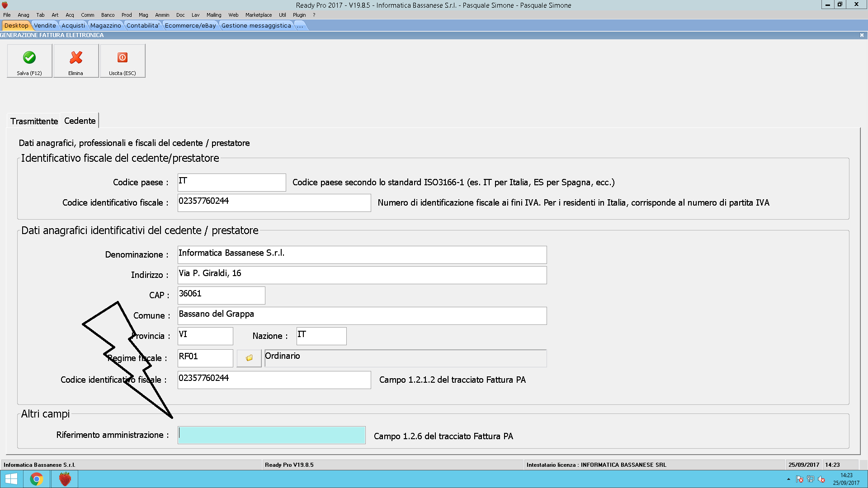Open the Marketplace menu
The image size is (868, 488).
[259, 15]
